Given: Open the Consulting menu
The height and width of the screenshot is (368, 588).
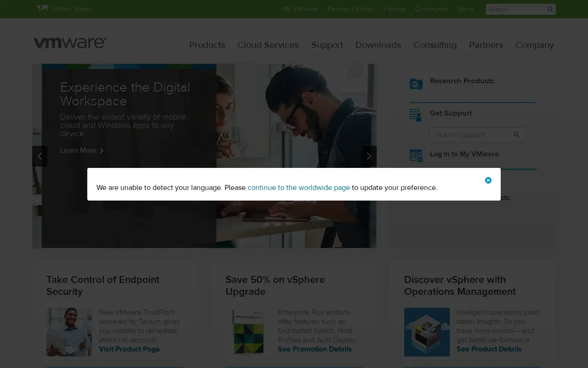Looking at the screenshot, I should click(435, 45).
